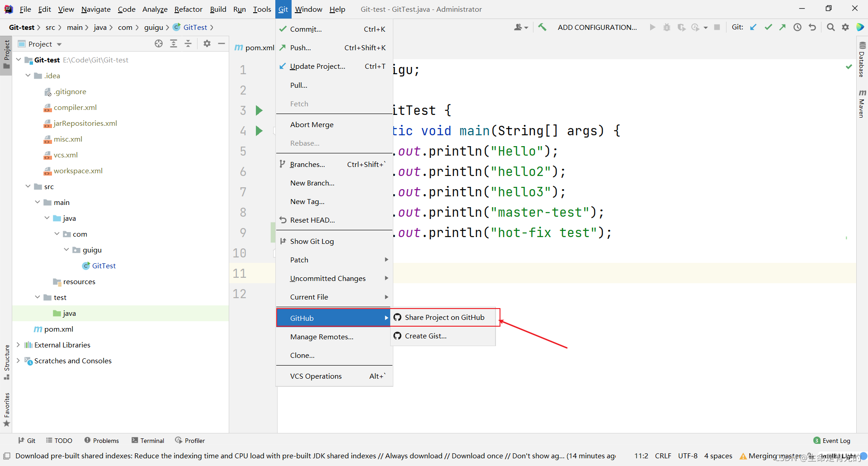Collapse the guigu package node

(66, 250)
